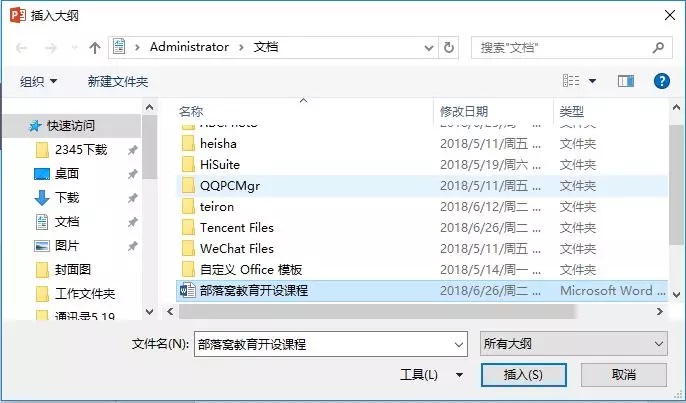Go up one folder level with the up arrow
Image resolution: width=686 pixels, height=403 pixels.
pos(94,48)
